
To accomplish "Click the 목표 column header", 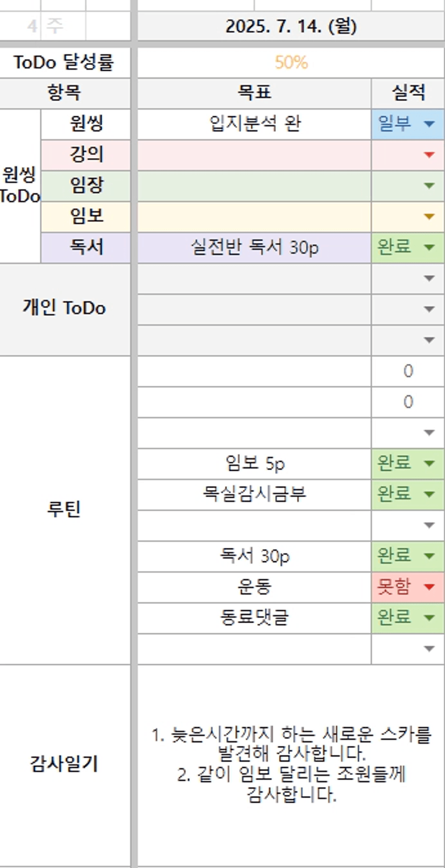I will pos(254,93).
